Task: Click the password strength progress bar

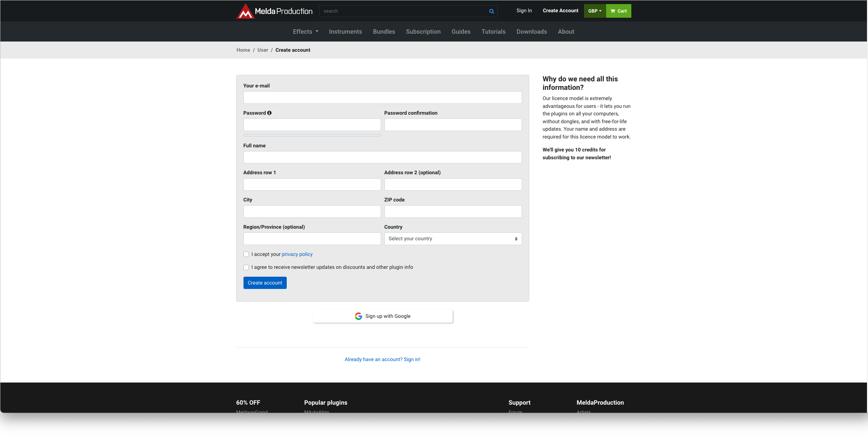Action: (312, 135)
